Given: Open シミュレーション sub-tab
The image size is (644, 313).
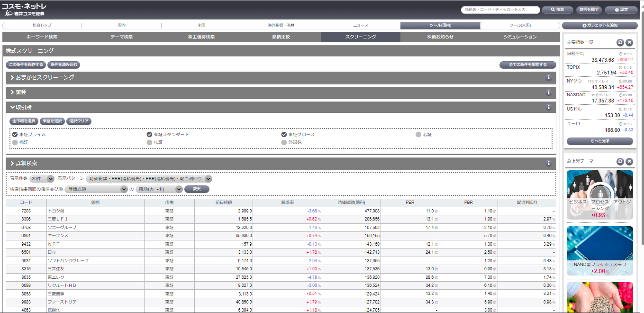Looking at the screenshot, I should (520, 37).
